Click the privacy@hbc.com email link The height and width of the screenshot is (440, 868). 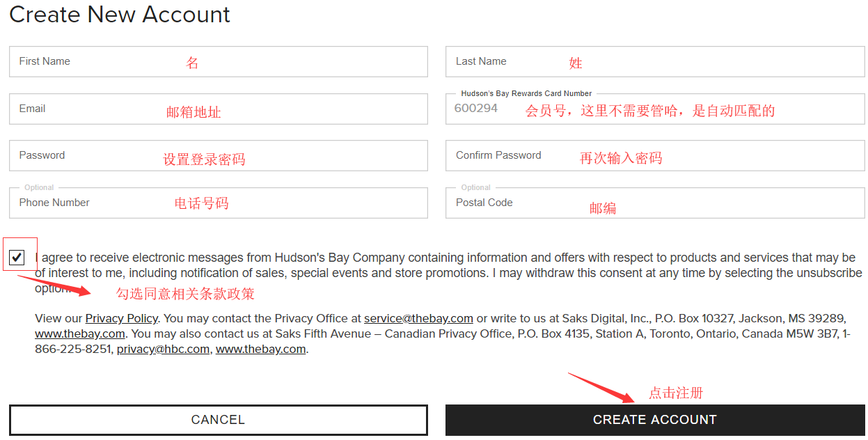[163, 349]
